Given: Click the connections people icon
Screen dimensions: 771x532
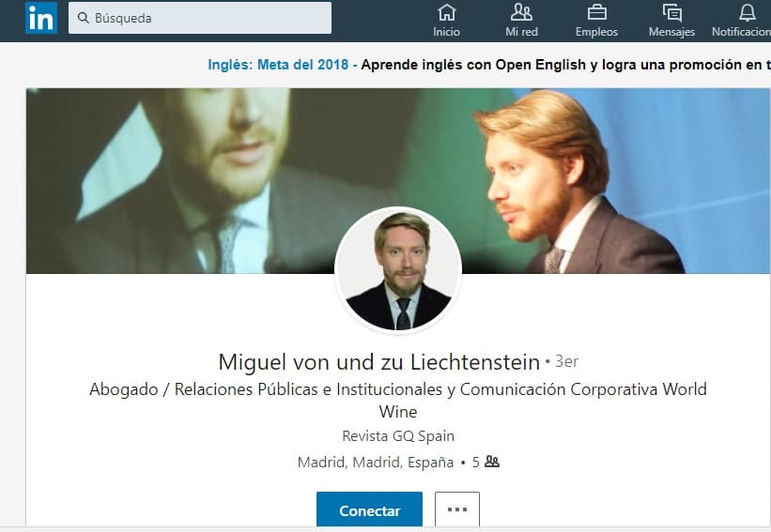Looking at the screenshot, I should point(492,462).
